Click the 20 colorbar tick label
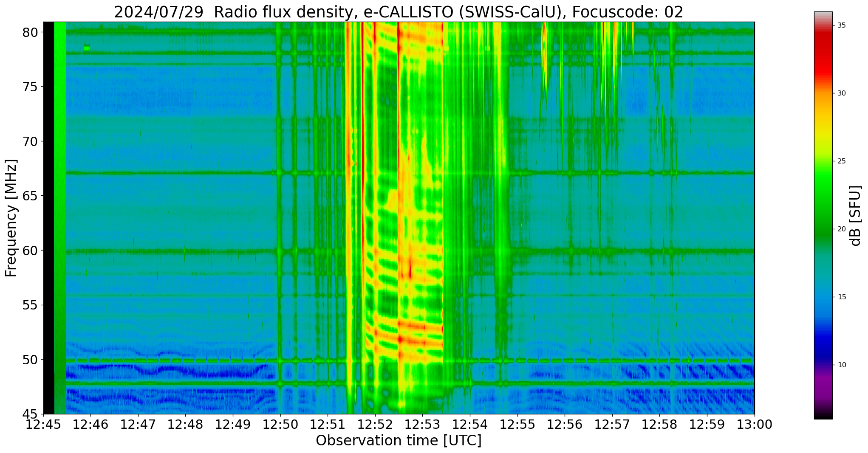This screenshot has width=868, height=453. [x=841, y=229]
